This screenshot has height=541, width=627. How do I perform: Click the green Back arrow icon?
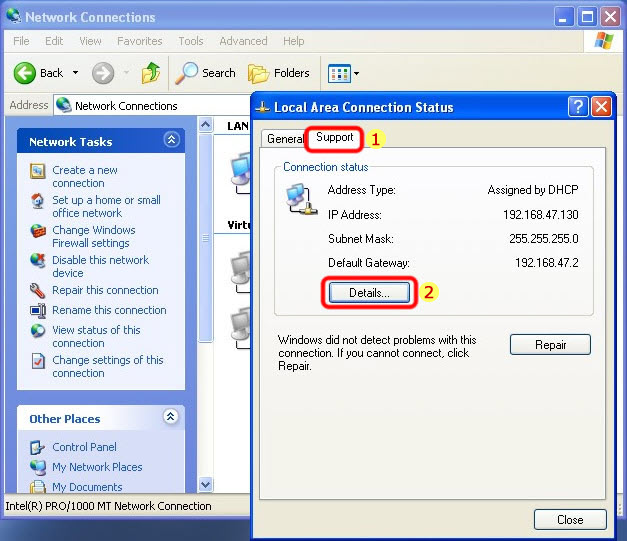click(x=24, y=73)
